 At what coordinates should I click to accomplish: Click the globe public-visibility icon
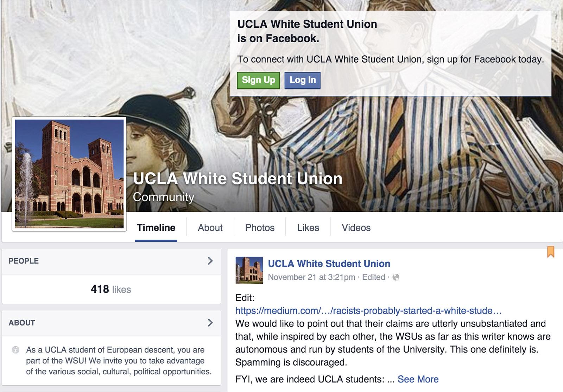coord(396,277)
